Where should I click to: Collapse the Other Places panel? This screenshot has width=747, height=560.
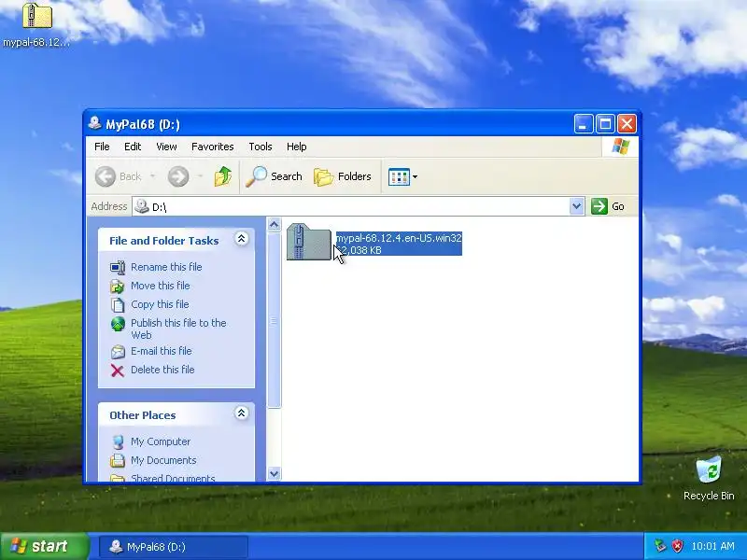coord(241,413)
